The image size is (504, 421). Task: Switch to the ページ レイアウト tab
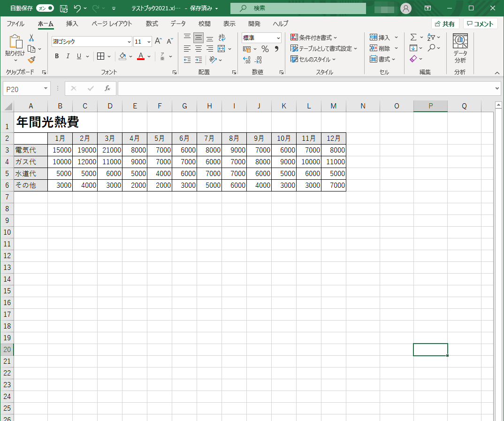pyautogui.click(x=112, y=24)
